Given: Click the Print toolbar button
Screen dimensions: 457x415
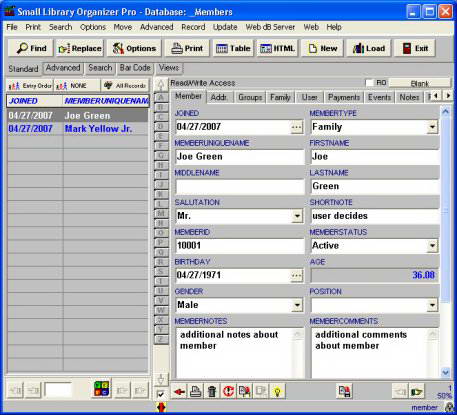Looking at the screenshot, I should tap(187, 49).
